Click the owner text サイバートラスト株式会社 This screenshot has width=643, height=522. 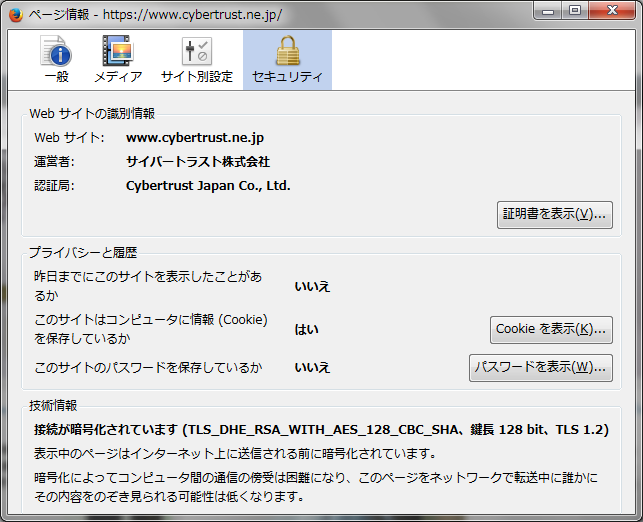coord(198,162)
